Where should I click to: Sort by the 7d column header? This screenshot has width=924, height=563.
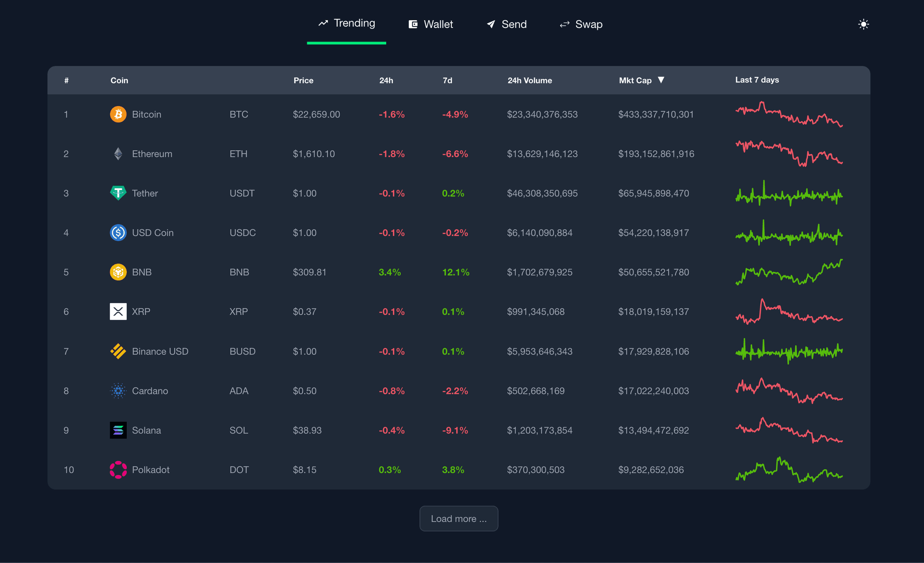[x=448, y=80]
